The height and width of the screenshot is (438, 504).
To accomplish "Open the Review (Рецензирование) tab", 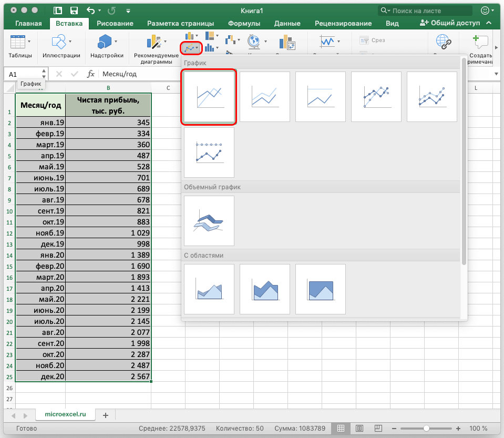I will coord(343,24).
